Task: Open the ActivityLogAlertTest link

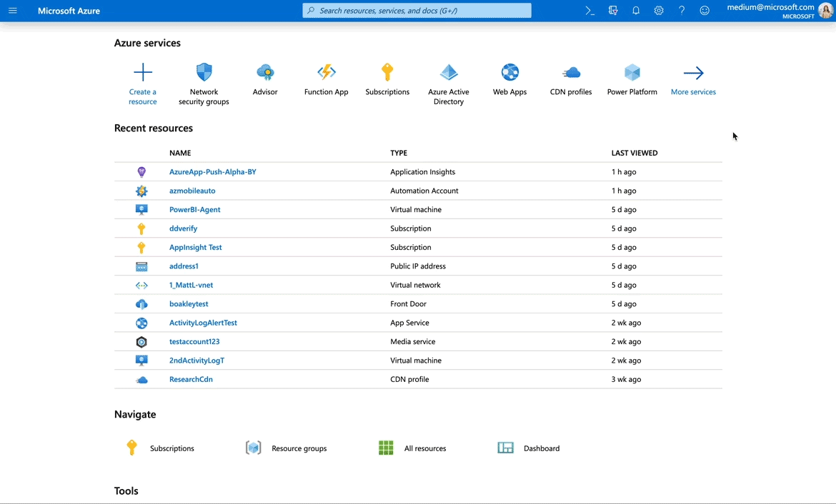Action: coord(203,323)
